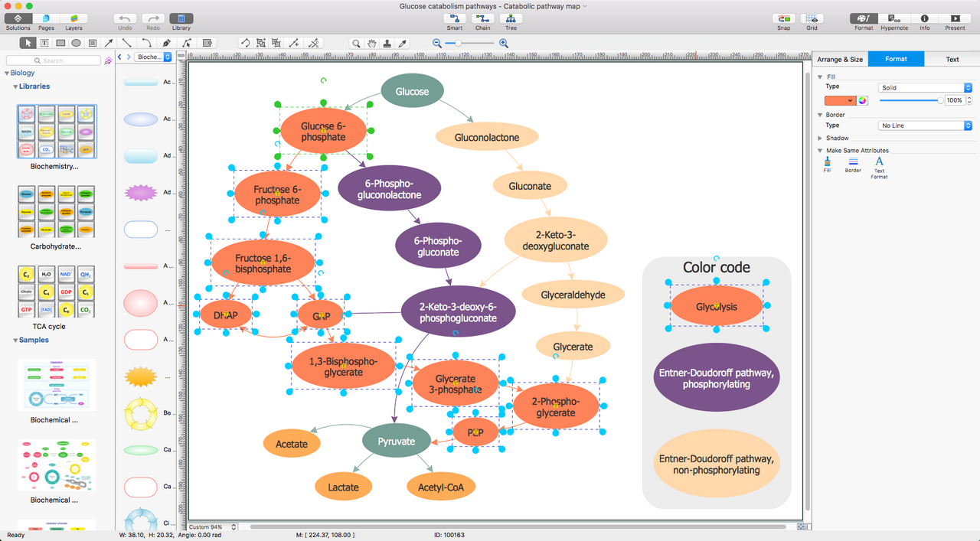The image size is (980, 541).
Task: Open the Layers panel
Action: point(73,18)
